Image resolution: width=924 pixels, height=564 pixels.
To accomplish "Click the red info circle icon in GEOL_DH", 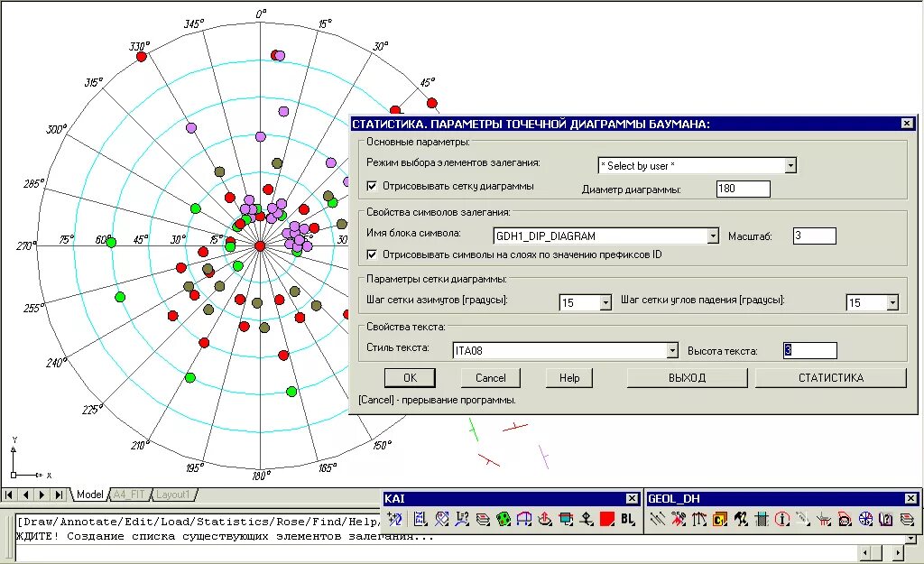I will [782, 519].
